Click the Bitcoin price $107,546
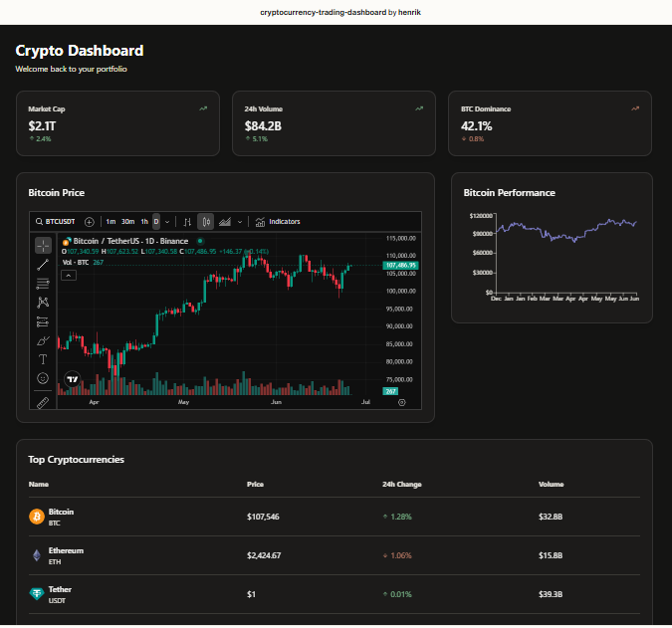The height and width of the screenshot is (628, 672). (x=263, y=518)
